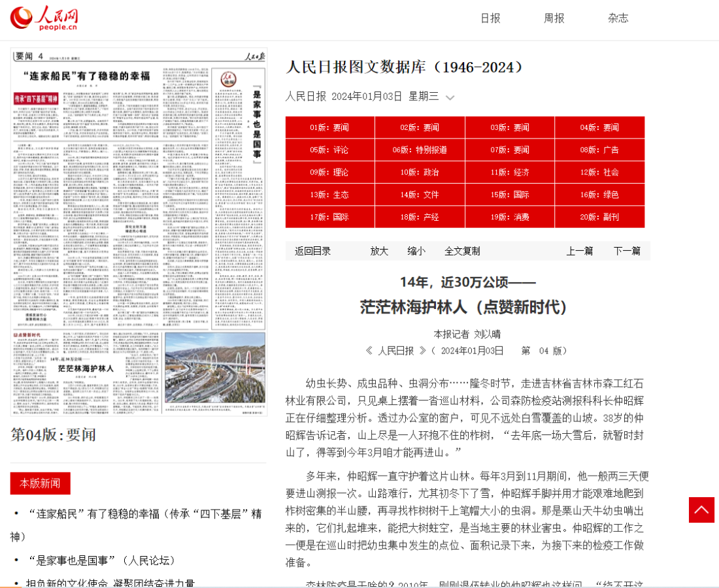Click 缩小 to shrink the text

[416, 251]
